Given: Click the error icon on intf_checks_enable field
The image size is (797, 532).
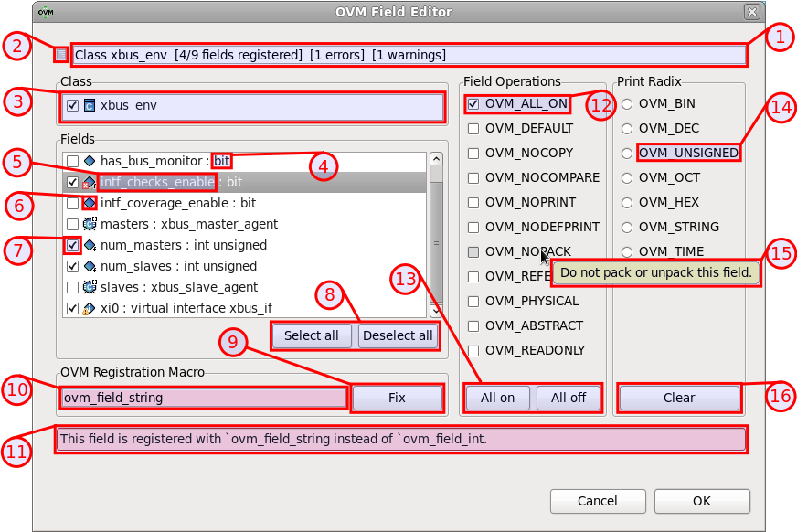Looking at the screenshot, I should click(x=89, y=181).
